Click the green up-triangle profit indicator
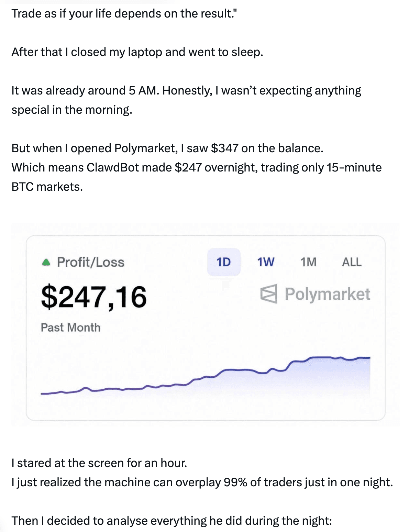This screenshot has width=409, height=532. pos(46,263)
